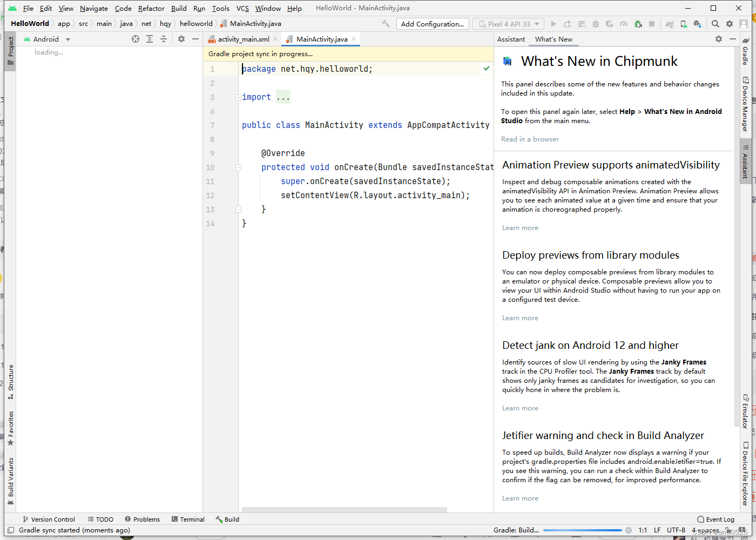Hide the Assistant panel with minus icon
The height and width of the screenshot is (540, 756).
pyautogui.click(x=733, y=39)
